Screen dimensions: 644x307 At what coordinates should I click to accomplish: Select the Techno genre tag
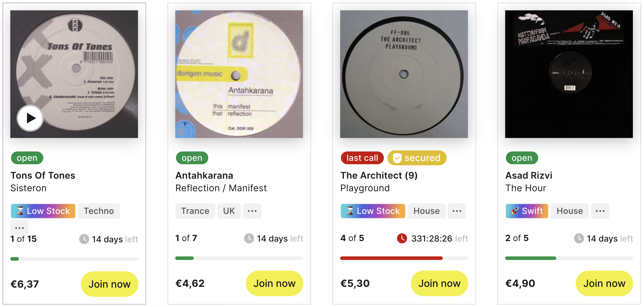click(99, 211)
